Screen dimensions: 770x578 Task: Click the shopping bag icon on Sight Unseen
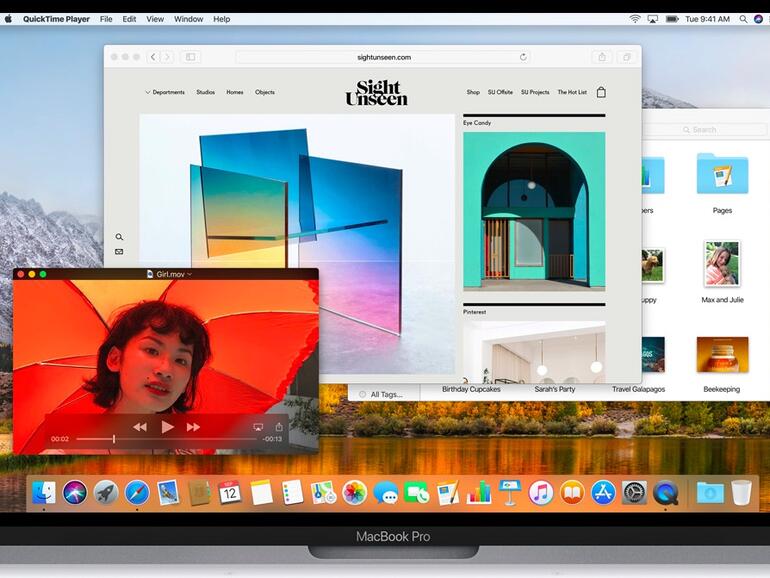tap(601, 92)
